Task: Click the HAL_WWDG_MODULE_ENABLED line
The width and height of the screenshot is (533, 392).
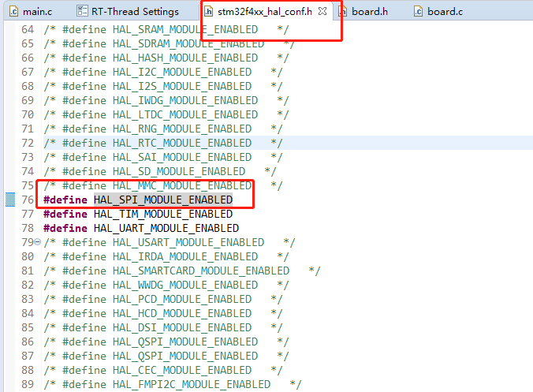Action: pos(166,285)
